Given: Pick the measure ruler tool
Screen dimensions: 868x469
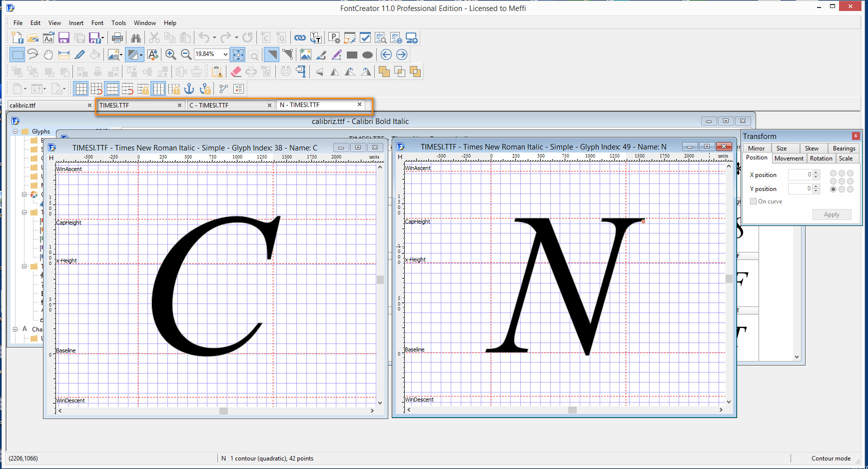Looking at the screenshot, I should (x=64, y=54).
